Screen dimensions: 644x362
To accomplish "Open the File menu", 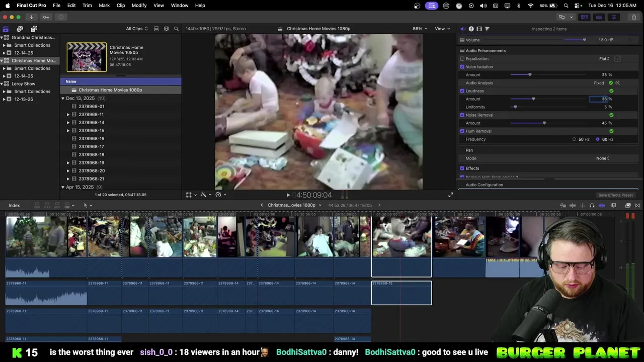I will coord(56,6).
